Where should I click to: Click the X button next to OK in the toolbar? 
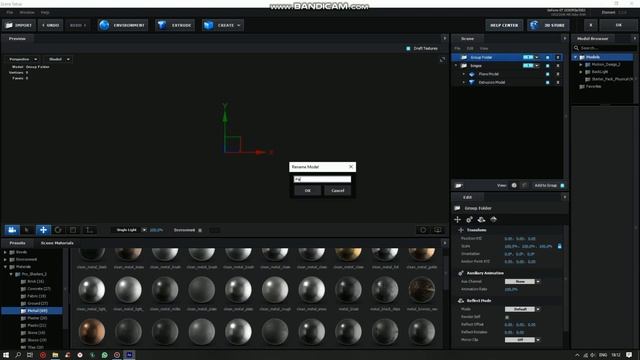pyautogui.click(x=591, y=25)
